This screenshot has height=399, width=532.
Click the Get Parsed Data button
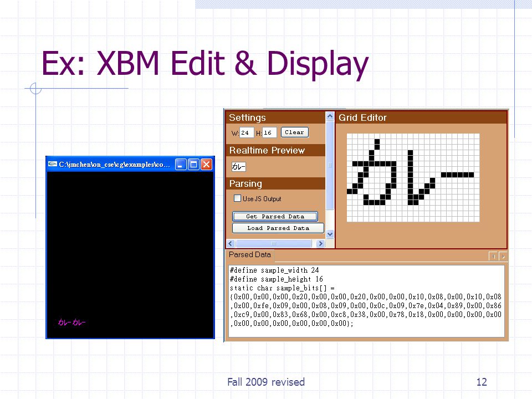tap(275, 217)
